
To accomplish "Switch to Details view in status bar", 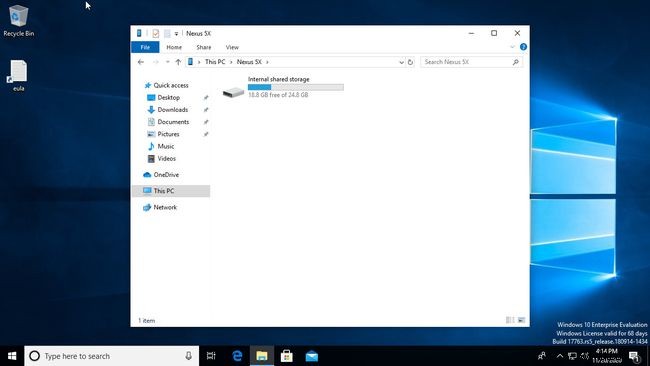I will 510,320.
